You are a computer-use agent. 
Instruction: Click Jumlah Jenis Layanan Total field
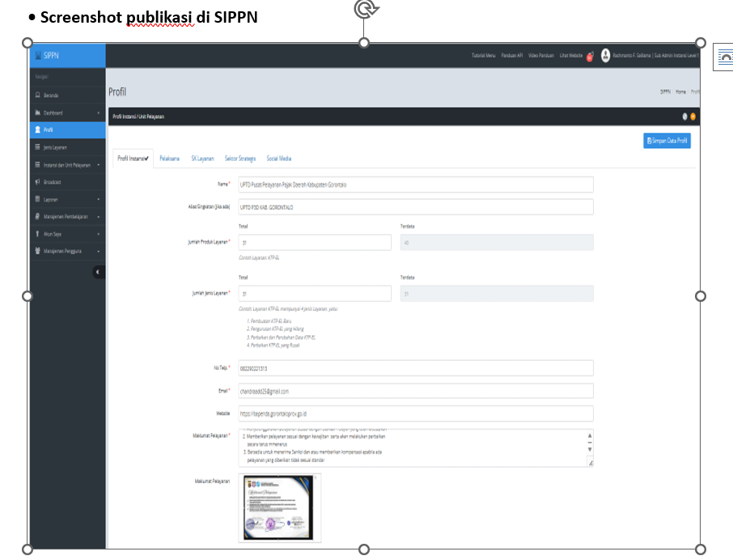pos(315,294)
